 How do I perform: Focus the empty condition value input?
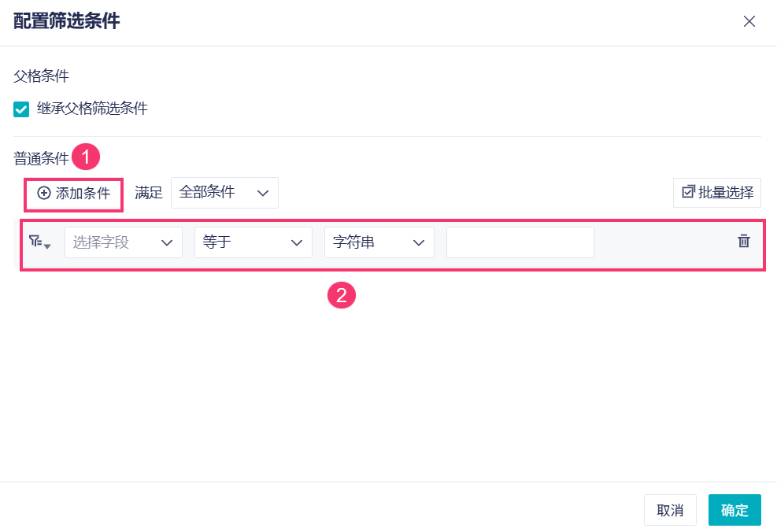(x=520, y=242)
